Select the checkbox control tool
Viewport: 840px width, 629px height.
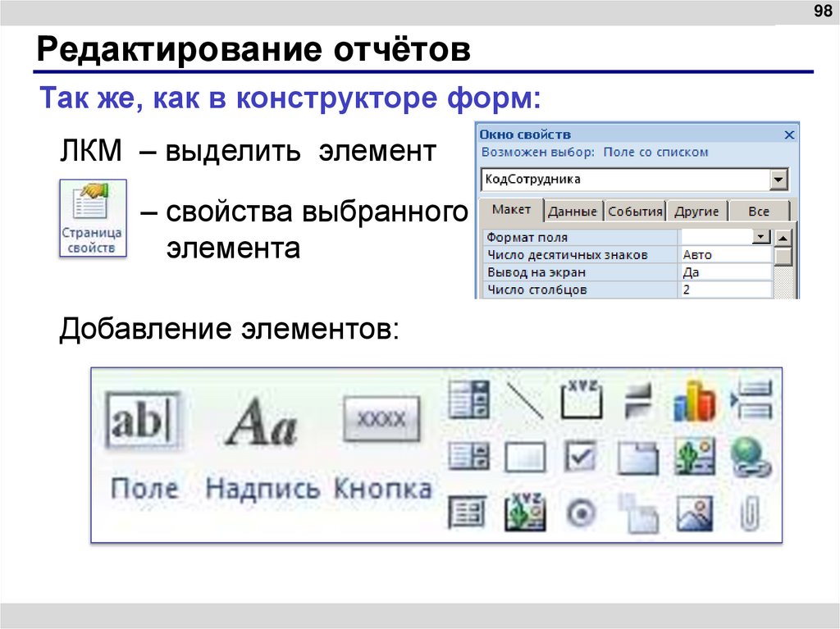click(x=582, y=455)
